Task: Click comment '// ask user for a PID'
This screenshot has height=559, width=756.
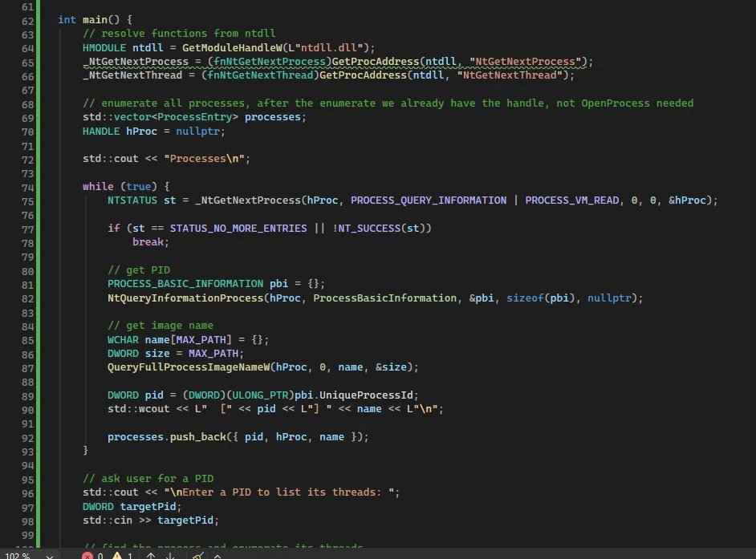Action: tap(148, 479)
